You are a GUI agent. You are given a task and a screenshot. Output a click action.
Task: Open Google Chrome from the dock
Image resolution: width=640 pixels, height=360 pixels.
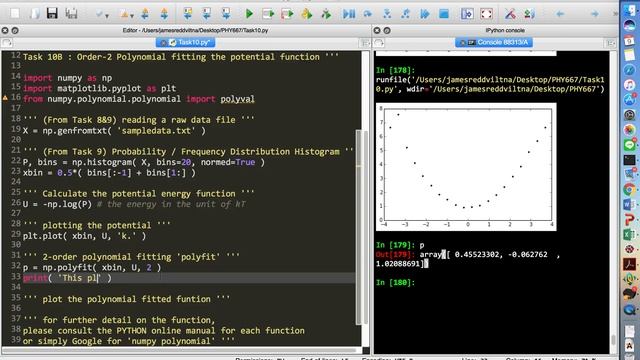[629, 189]
